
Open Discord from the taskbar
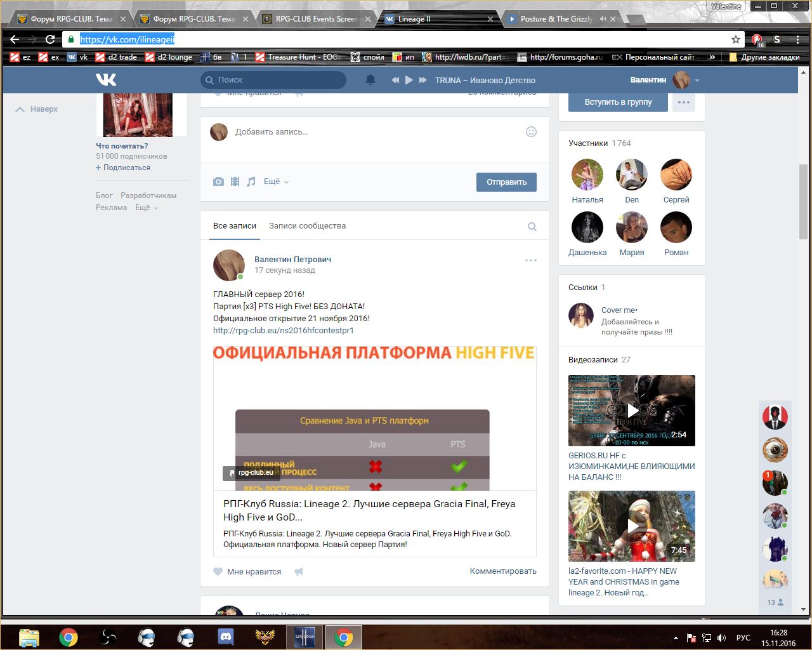pos(225,637)
